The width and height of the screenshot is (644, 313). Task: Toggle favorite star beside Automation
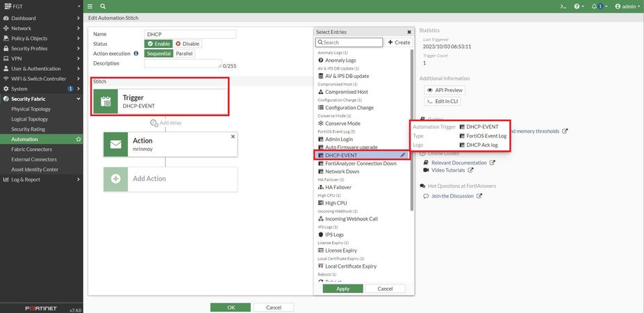pyautogui.click(x=78, y=139)
